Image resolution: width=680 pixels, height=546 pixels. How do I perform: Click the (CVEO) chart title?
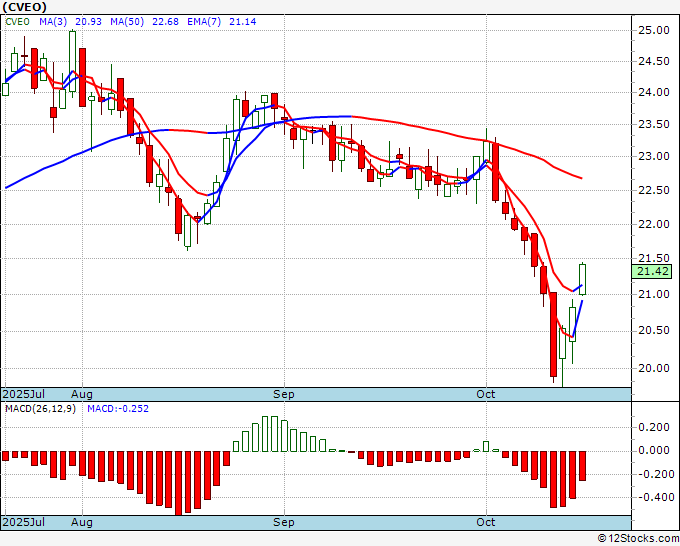(25, 6)
